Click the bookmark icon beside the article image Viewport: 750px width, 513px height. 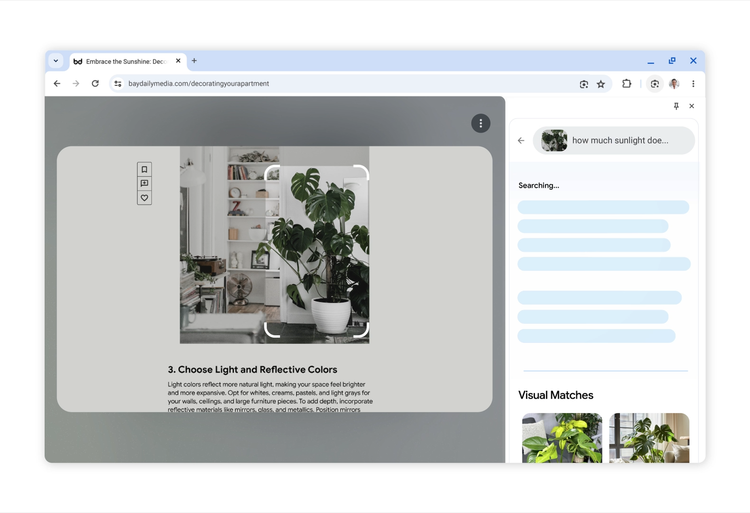point(144,170)
